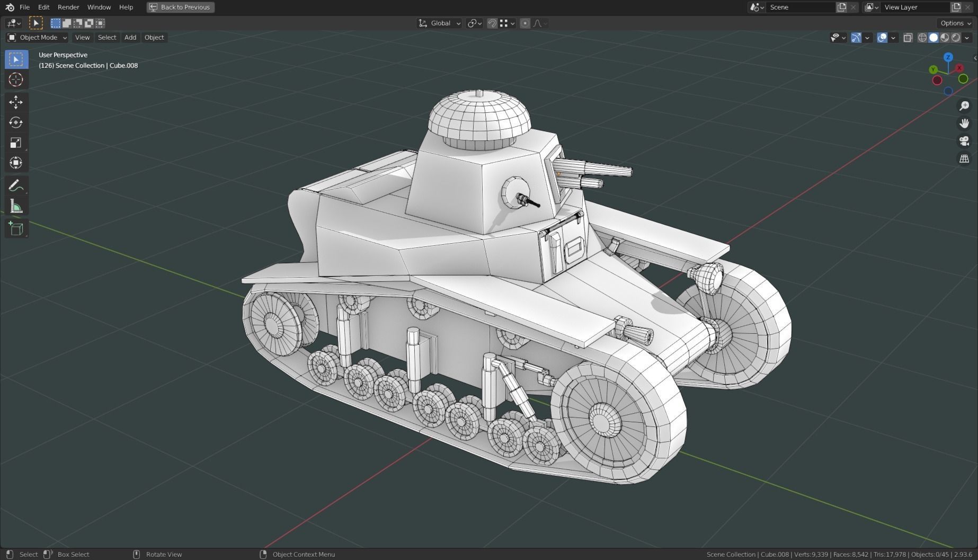Choose the Invert Selection mode icon
The height and width of the screenshot is (560, 978).
[x=89, y=23]
